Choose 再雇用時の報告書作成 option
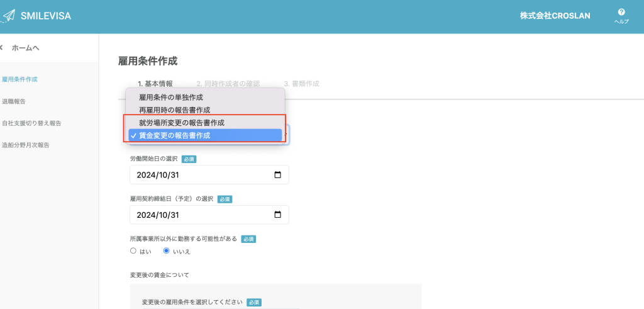The width and height of the screenshot is (644, 309). (x=205, y=110)
